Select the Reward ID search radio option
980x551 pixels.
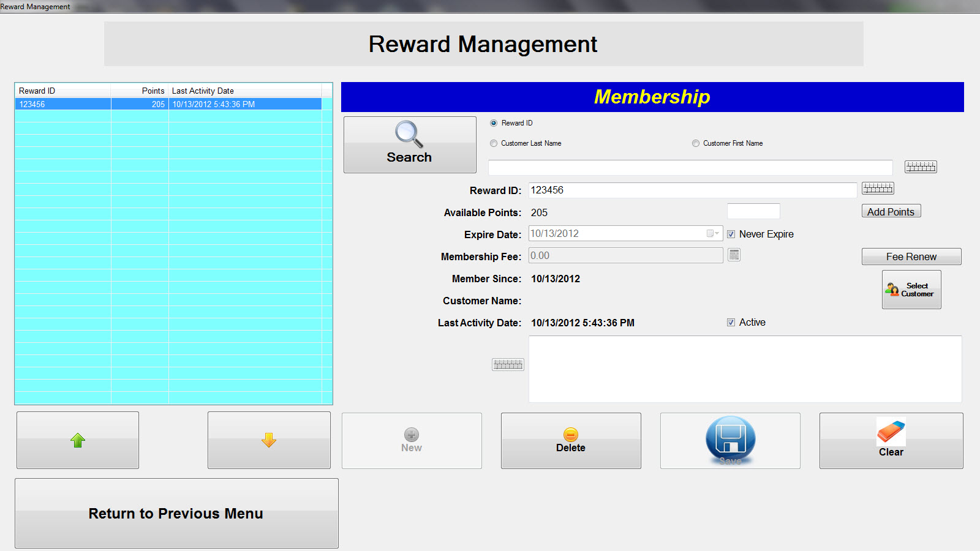[494, 123]
